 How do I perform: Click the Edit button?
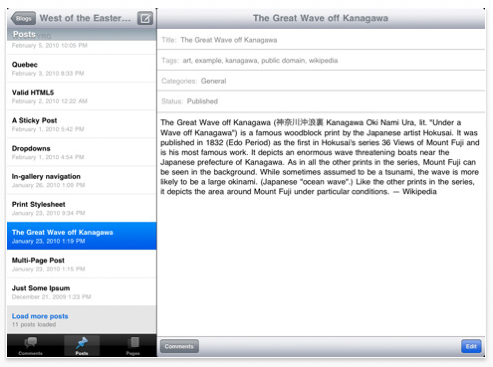[x=471, y=346]
